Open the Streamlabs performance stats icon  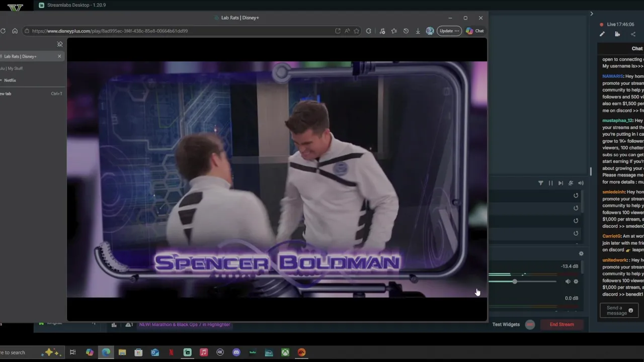pyautogui.click(x=114, y=325)
